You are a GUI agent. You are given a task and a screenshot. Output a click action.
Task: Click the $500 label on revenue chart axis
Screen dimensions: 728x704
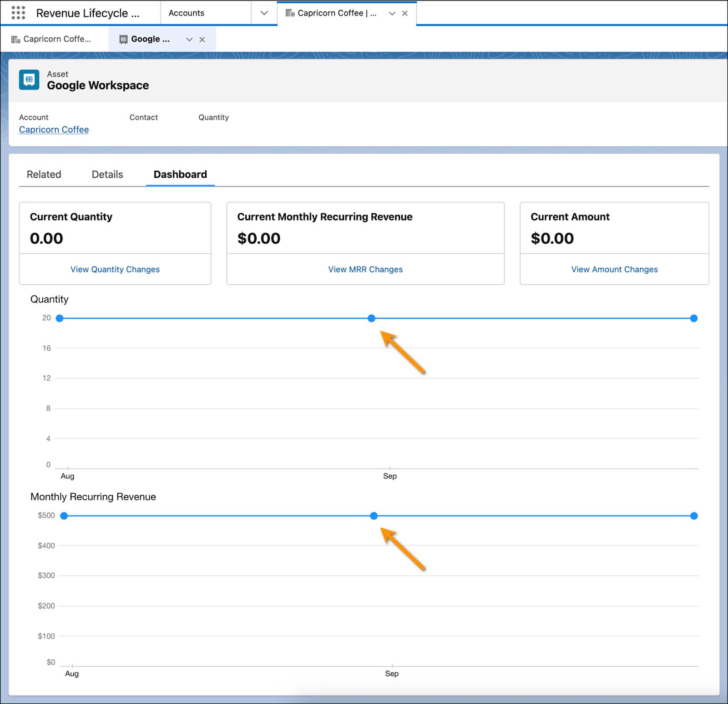(x=46, y=515)
